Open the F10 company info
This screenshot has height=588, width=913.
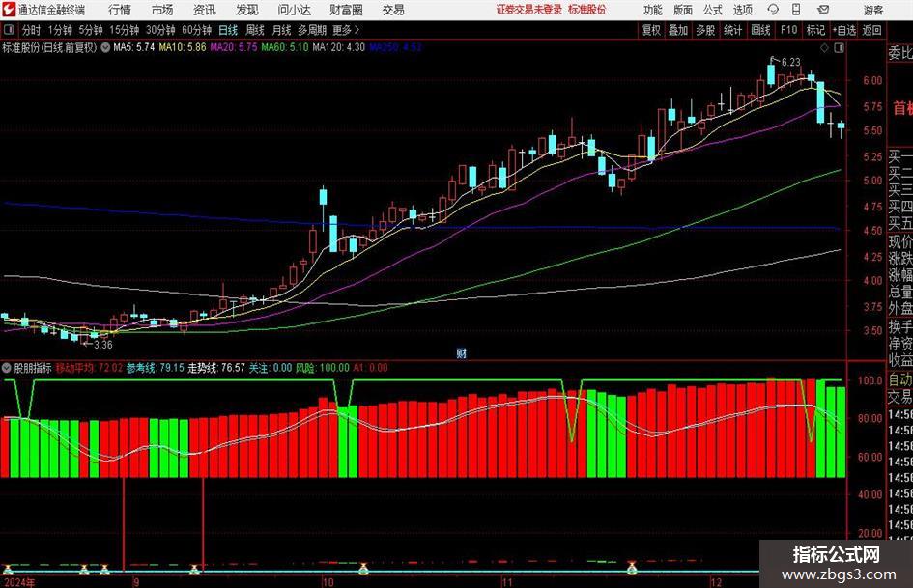click(x=788, y=30)
